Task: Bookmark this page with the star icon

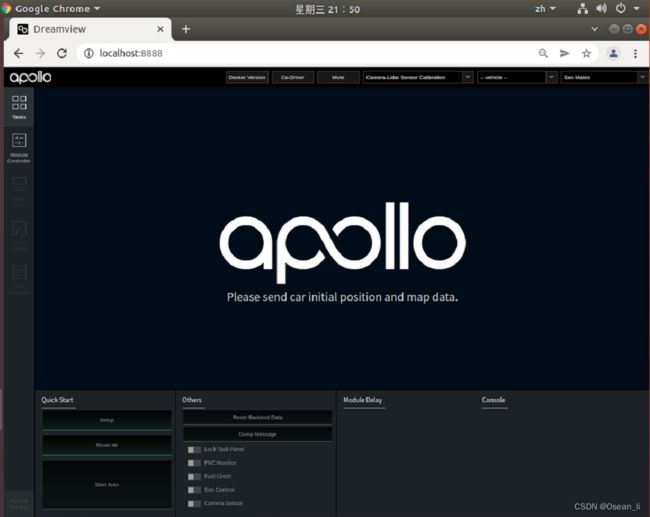Action: coord(586,53)
